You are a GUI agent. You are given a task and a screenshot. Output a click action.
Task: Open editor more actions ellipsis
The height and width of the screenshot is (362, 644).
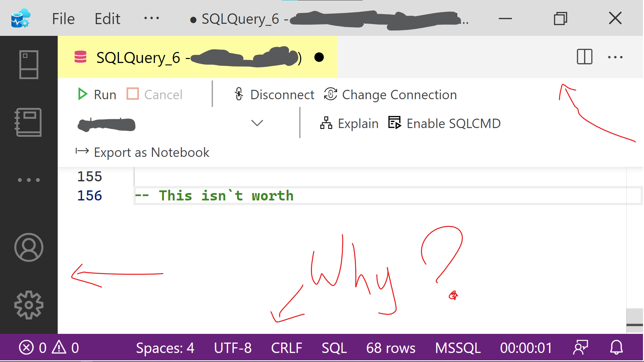[x=615, y=57]
